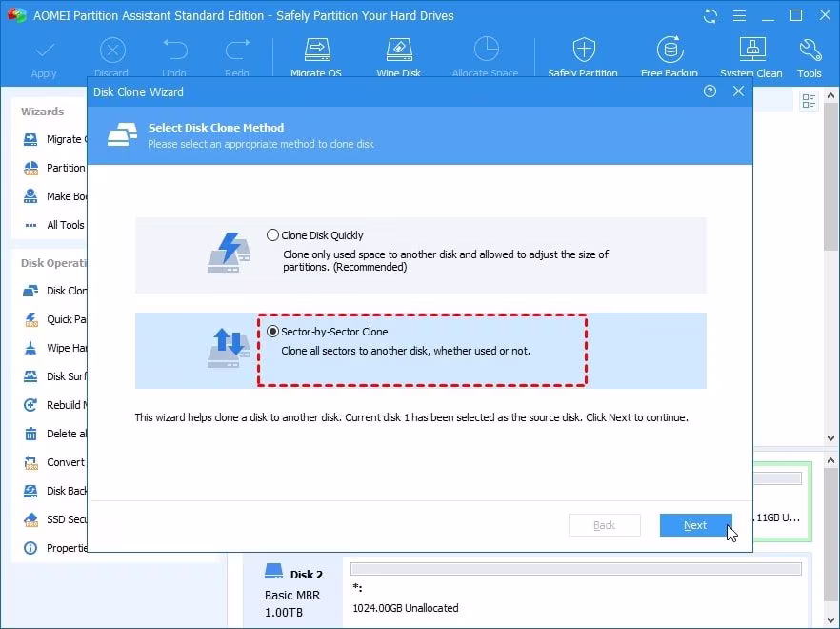The image size is (840, 629).
Task: Click the Convert sidebar operation
Action: click(x=54, y=461)
